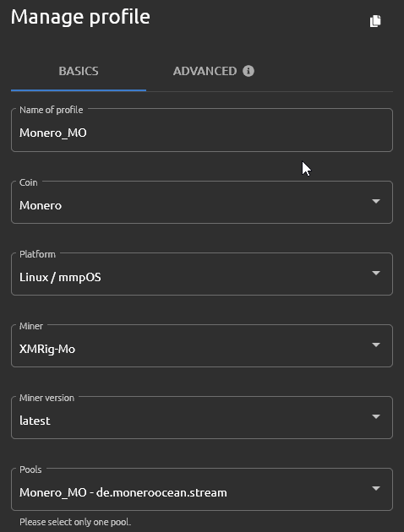Expand the Coin dropdown arrow
404x532 pixels.
point(376,202)
